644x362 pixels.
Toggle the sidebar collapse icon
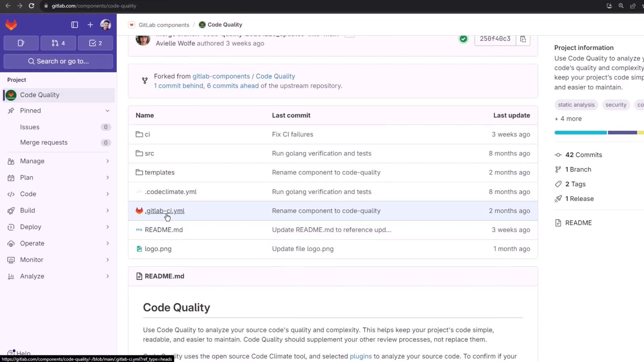pyautogui.click(x=74, y=25)
